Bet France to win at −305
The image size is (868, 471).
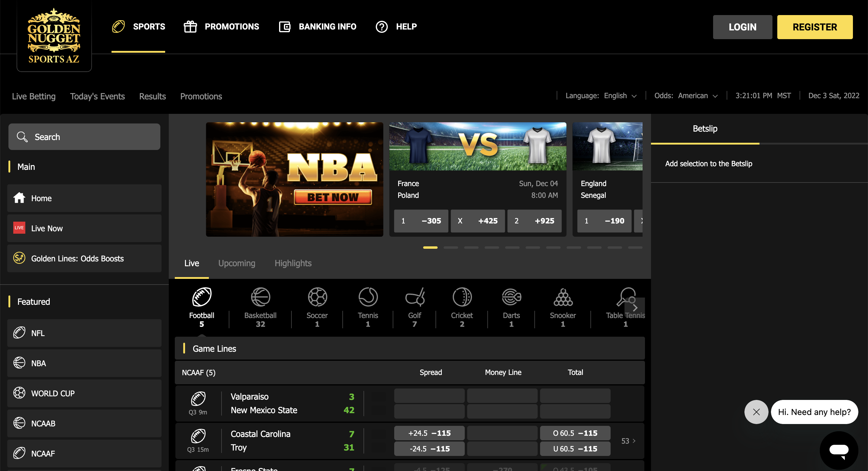click(421, 221)
